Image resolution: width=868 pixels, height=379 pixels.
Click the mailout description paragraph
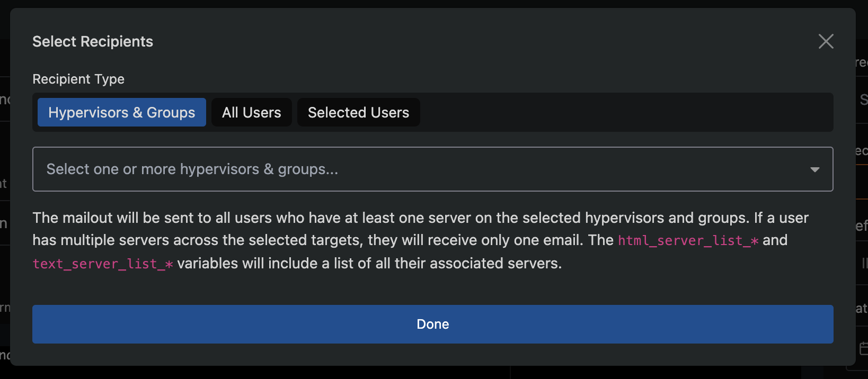[x=421, y=240]
